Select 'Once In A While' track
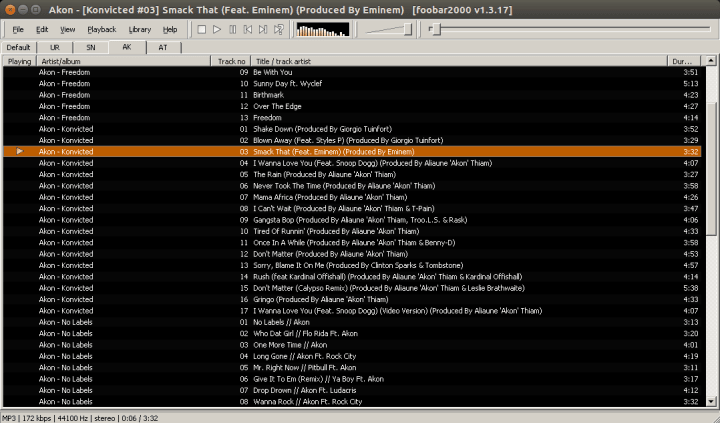 352,243
